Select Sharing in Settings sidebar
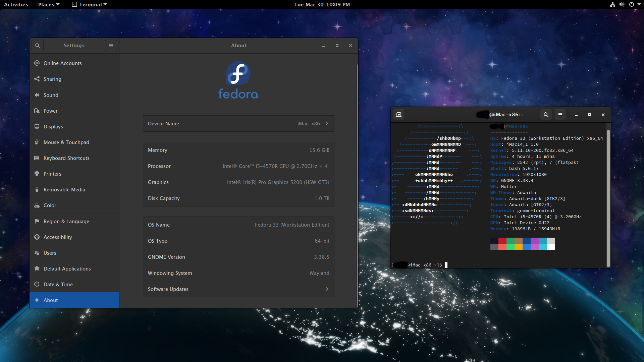Screen dimensions: 644x362 74,79
